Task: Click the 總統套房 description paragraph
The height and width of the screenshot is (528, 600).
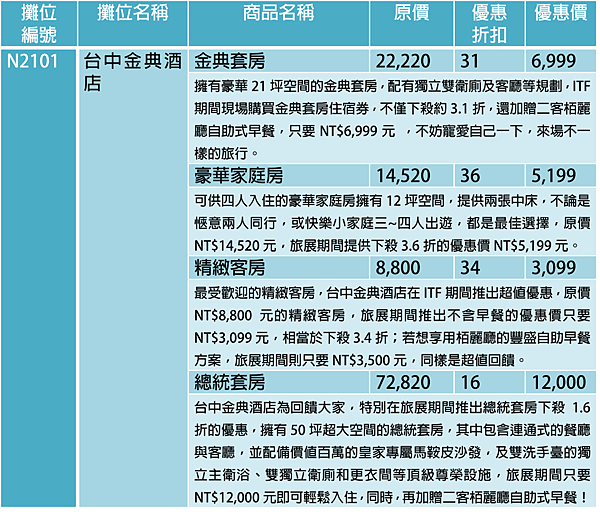Action: click(x=392, y=451)
